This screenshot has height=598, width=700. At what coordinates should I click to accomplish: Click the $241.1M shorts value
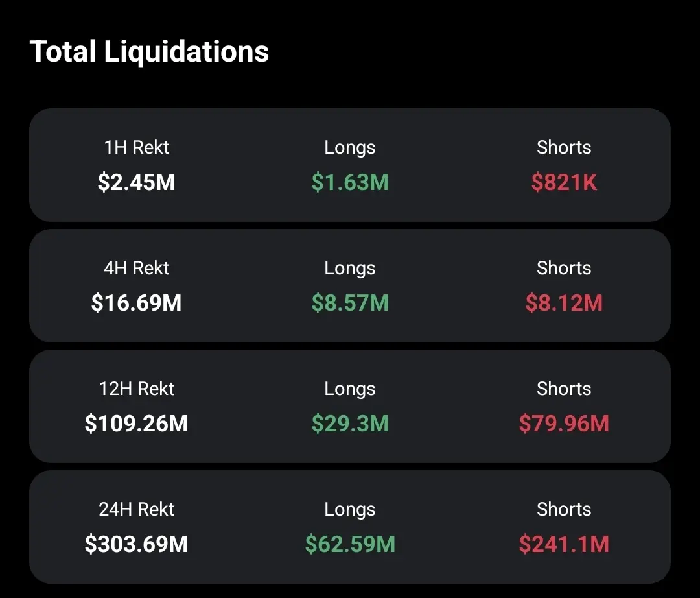coord(564,544)
